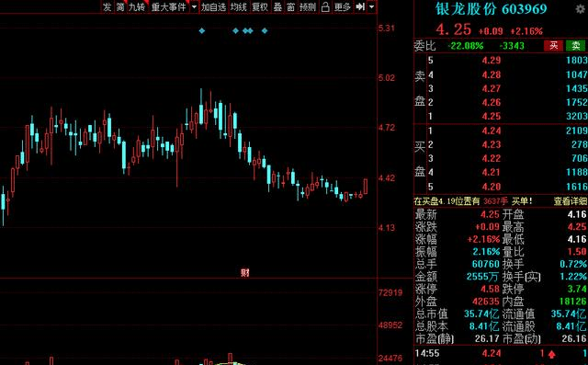Viewport: 588px width, 365px height.
Task: Click the 简 toolbar button
Action: pyautogui.click(x=120, y=6)
